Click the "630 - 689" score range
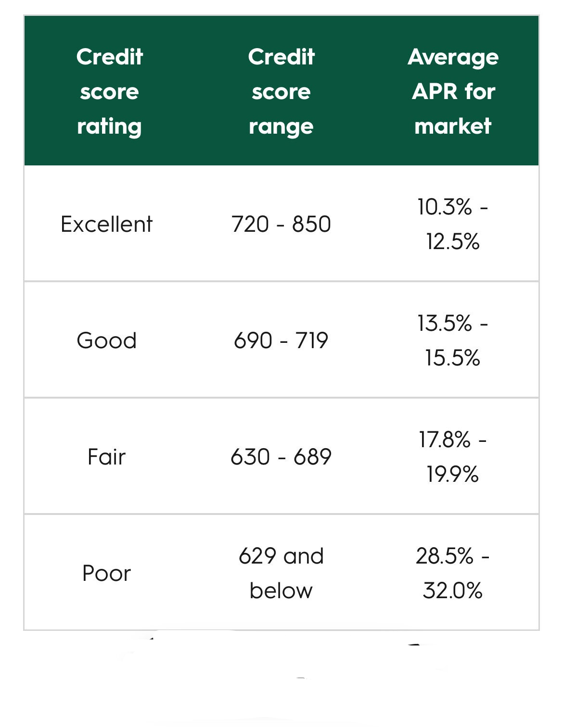 pos(281,457)
